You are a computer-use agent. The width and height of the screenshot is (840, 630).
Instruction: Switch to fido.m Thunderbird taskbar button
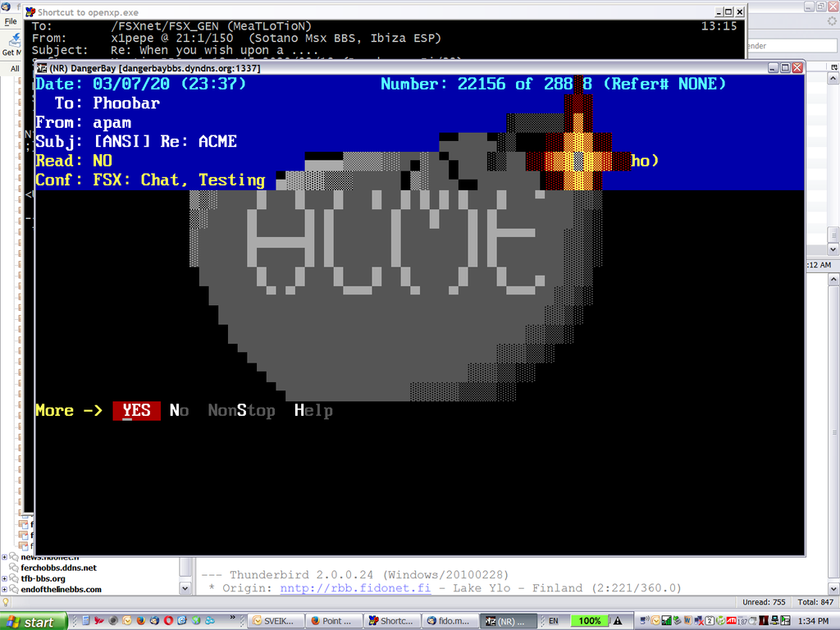point(451,621)
